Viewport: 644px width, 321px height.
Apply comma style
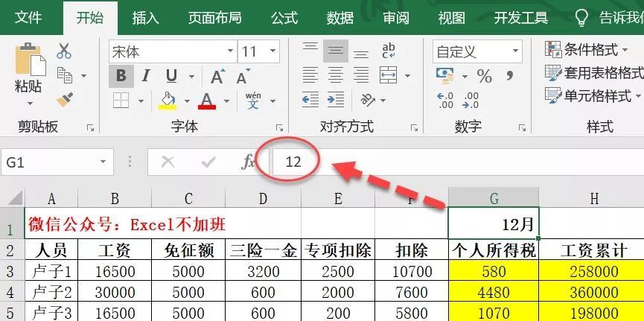click(510, 75)
